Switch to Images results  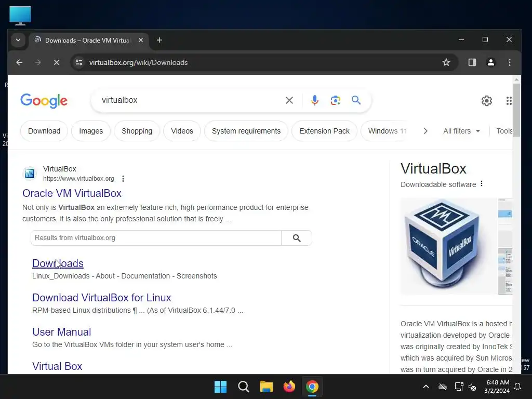tap(91, 131)
